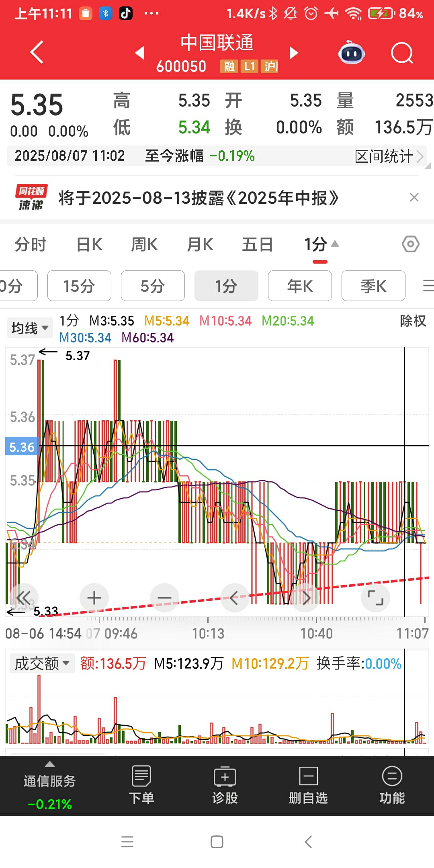Open the 功能 functions icon
This screenshot has height=868, width=434.
pyautogui.click(x=392, y=785)
